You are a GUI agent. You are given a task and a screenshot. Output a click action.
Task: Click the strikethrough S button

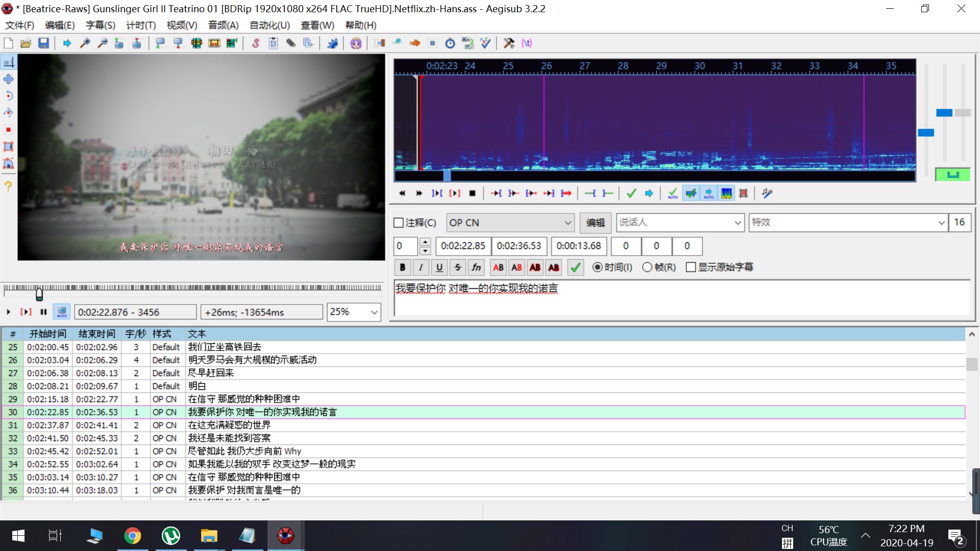coord(458,267)
